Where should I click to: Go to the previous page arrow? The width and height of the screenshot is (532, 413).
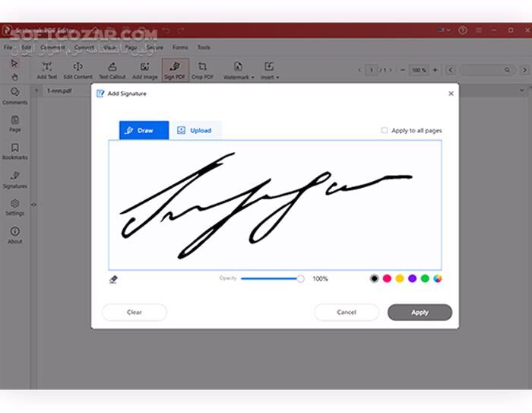pyautogui.click(x=359, y=70)
